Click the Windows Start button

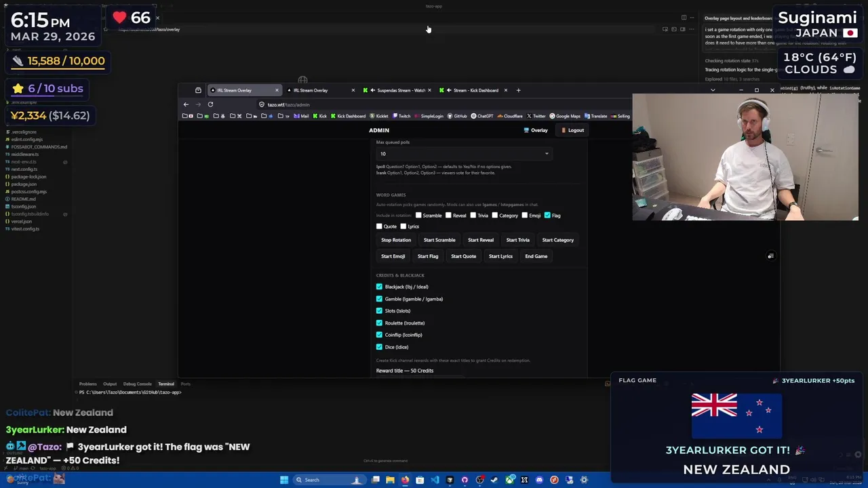pyautogui.click(x=284, y=480)
